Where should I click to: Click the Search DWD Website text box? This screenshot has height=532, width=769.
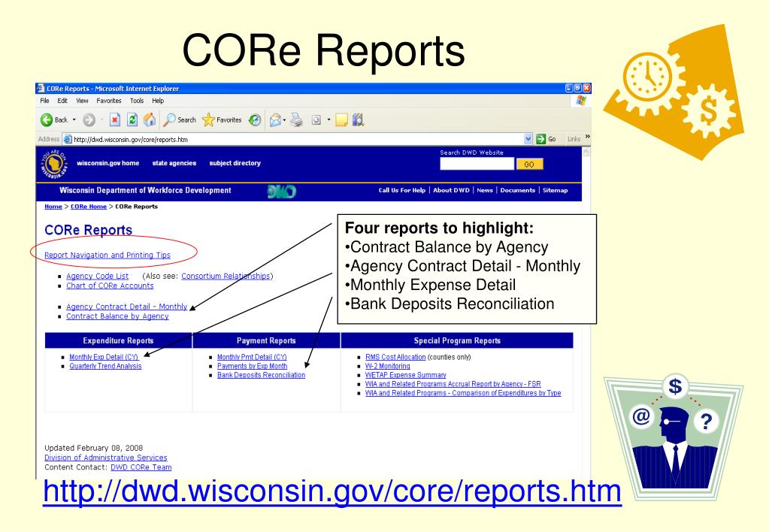point(477,165)
